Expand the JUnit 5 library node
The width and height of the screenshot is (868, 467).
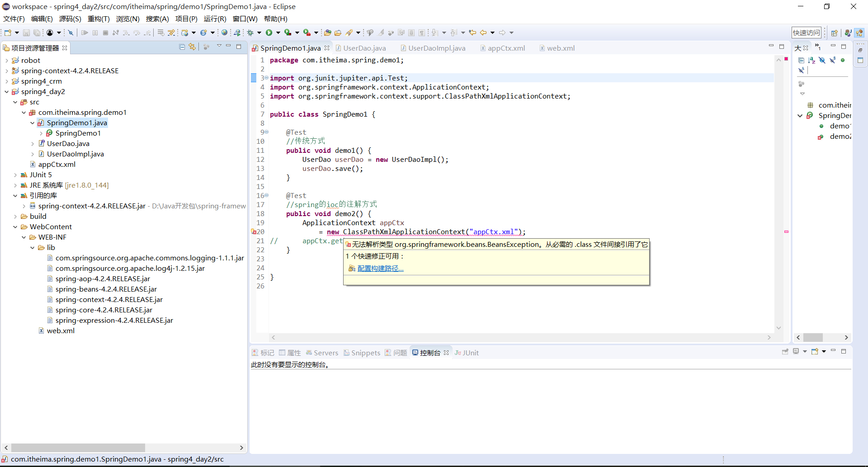(15, 175)
